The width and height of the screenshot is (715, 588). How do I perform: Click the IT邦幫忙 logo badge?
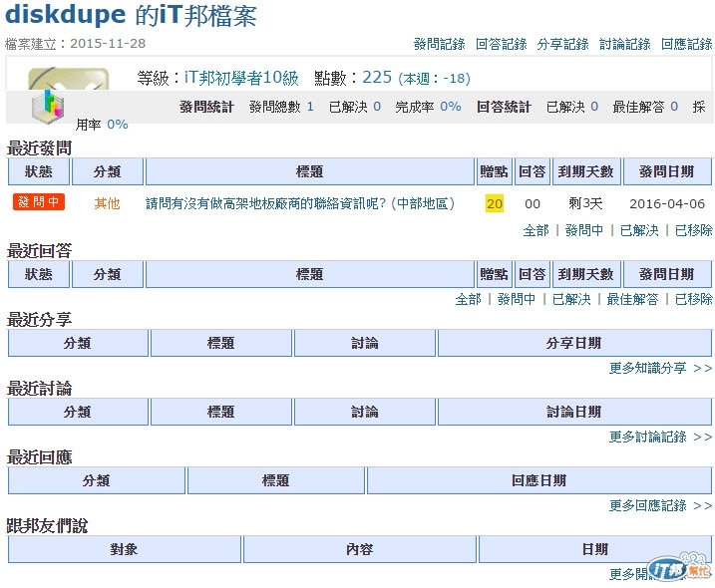coord(679,567)
